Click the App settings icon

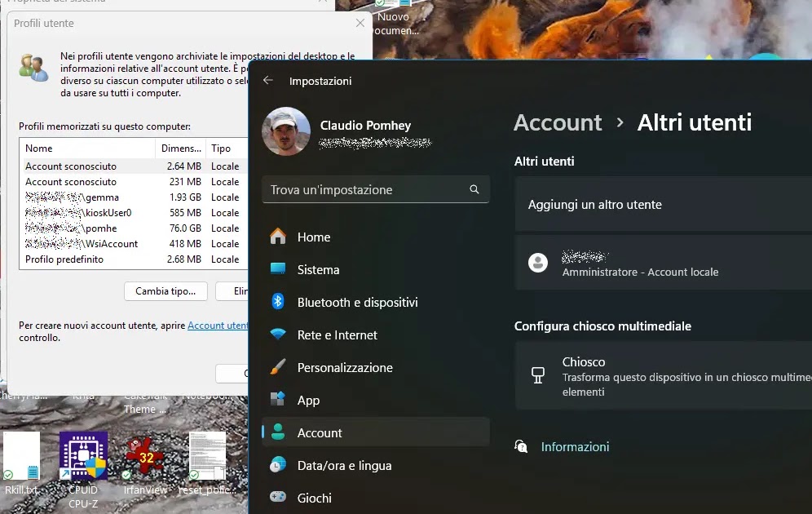click(x=278, y=400)
